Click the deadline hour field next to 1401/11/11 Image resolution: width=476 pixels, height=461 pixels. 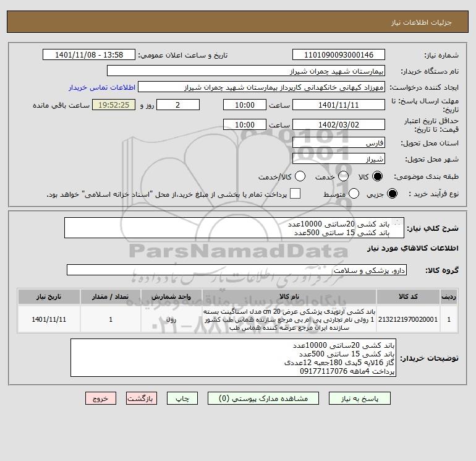tap(245, 105)
